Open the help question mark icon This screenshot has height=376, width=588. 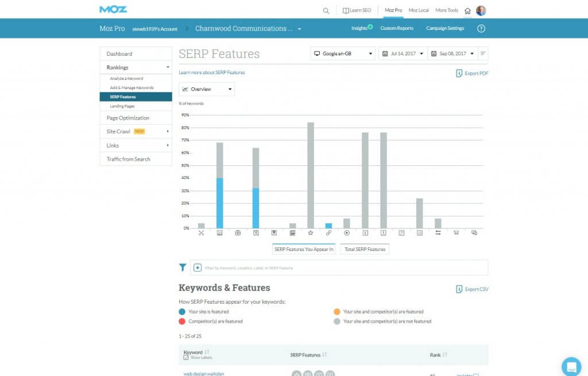point(481,29)
